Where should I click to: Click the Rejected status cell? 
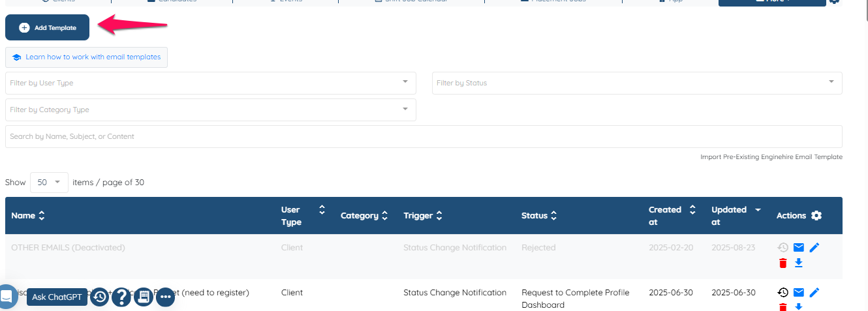(x=538, y=248)
